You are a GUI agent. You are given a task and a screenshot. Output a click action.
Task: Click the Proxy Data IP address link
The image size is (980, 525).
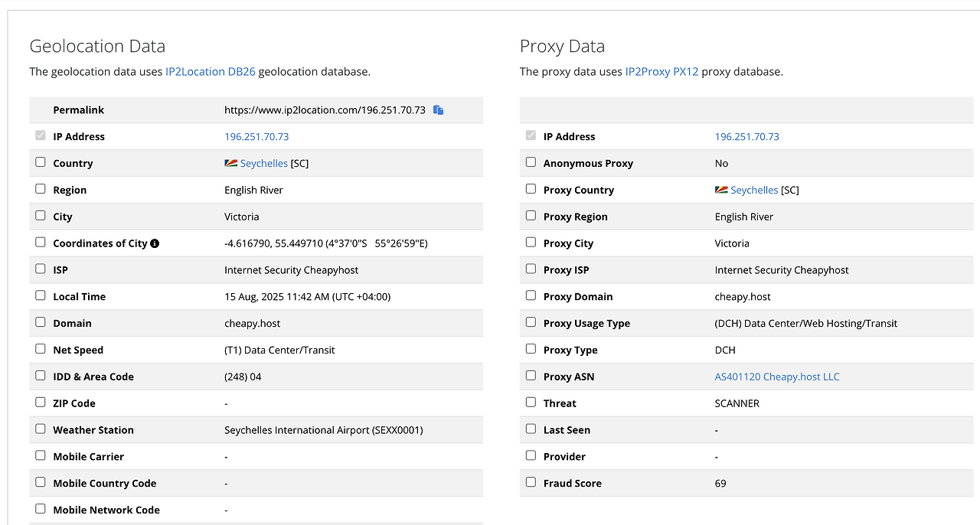pyautogui.click(x=746, y=137)
